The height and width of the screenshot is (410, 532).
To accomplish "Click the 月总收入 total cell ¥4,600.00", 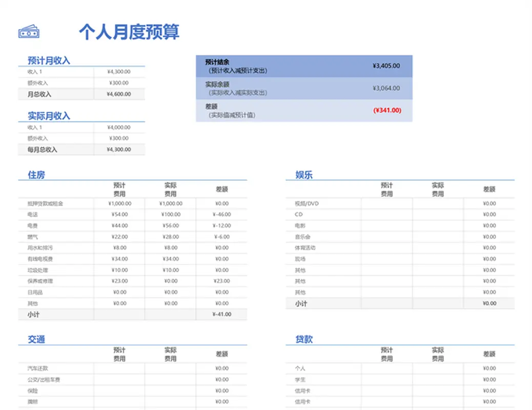I will pos(119,94).
